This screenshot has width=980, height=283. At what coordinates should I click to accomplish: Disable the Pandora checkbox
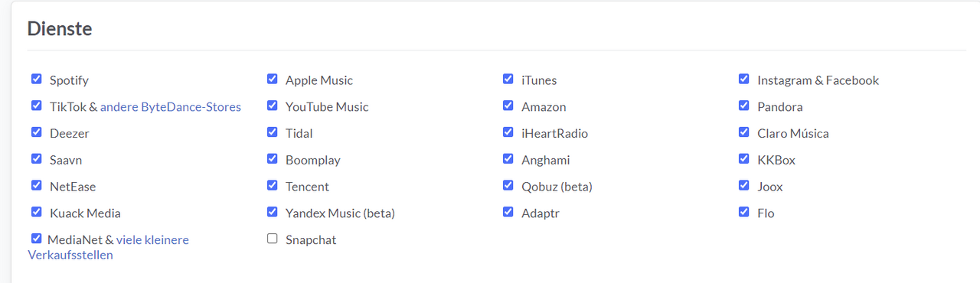743,106
